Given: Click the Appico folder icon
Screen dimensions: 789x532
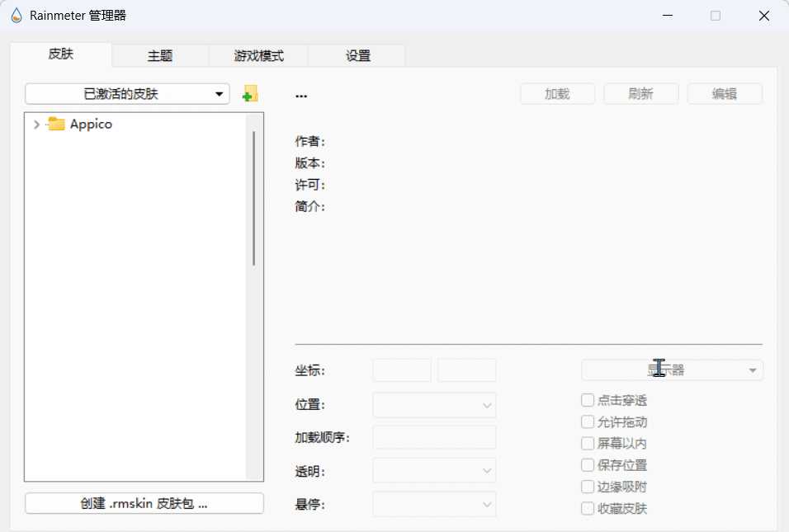Looking at the screenshot, I should click(x=56, y=124).
